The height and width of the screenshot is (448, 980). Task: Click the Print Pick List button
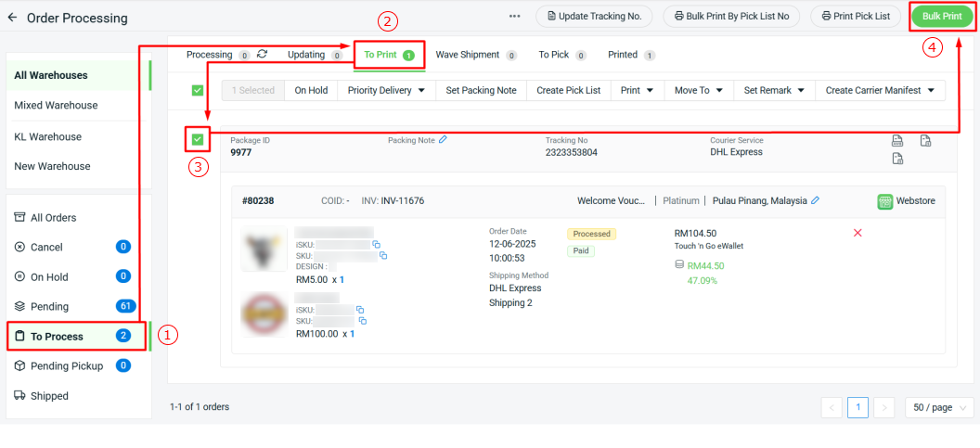tap(856, 17)
